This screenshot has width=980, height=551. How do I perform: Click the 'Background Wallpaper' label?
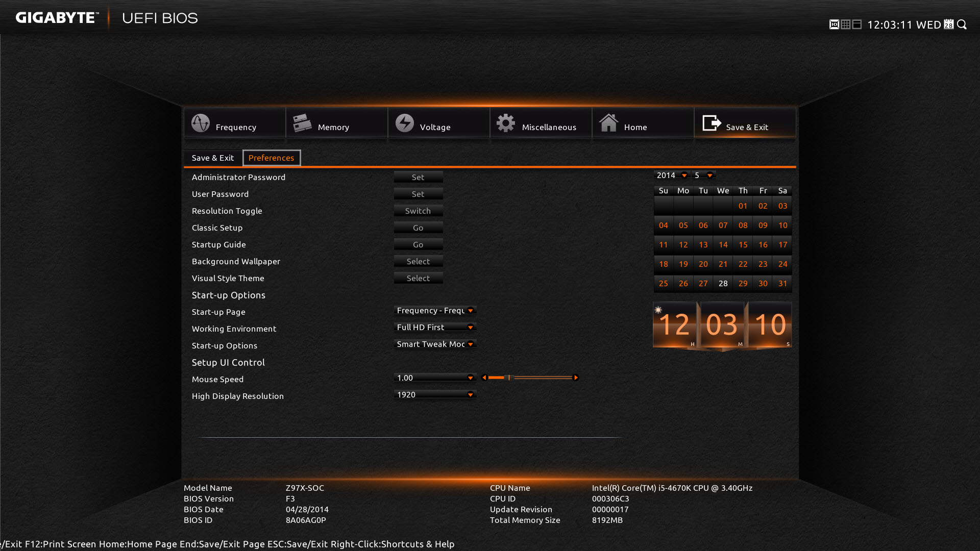tap(236, 262)
